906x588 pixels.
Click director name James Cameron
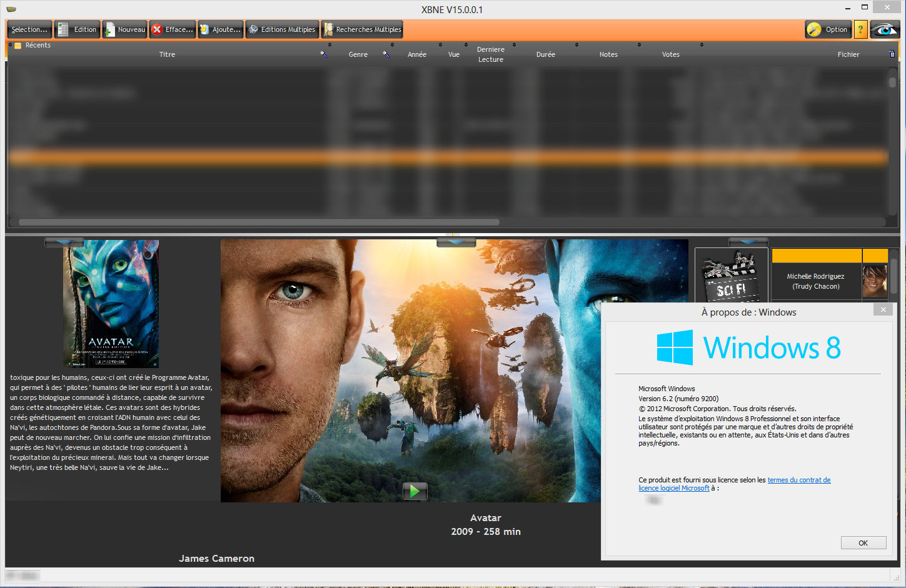coord(216,559)
